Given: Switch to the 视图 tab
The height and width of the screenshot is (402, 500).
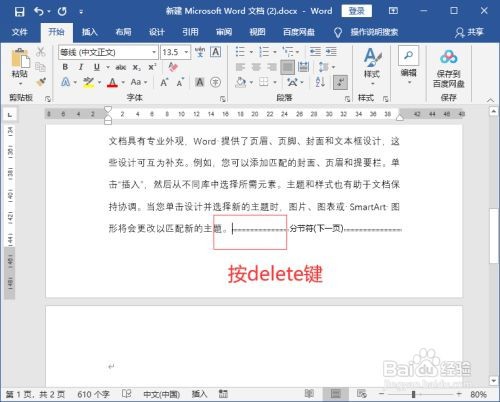Looking at the screenshot, I should pyautogui.click(x=257, y=32).
